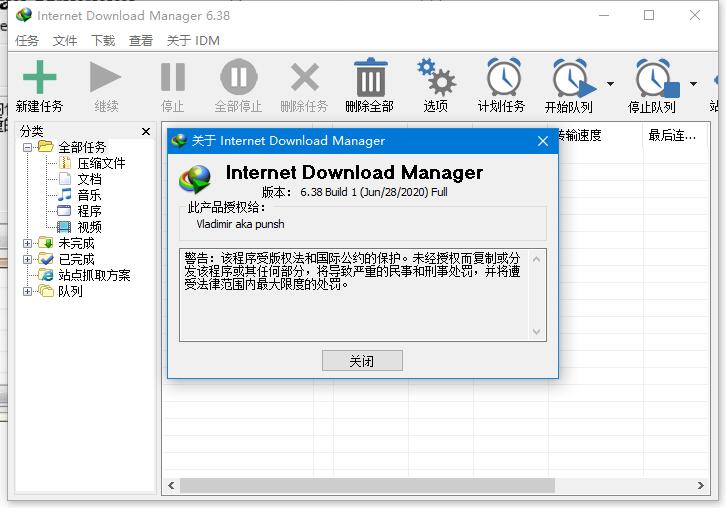This screenshot has height=508, width=726.
Task: Click the 删除任务 X icon
Action: pyautogui.click(x=305, y=77)
